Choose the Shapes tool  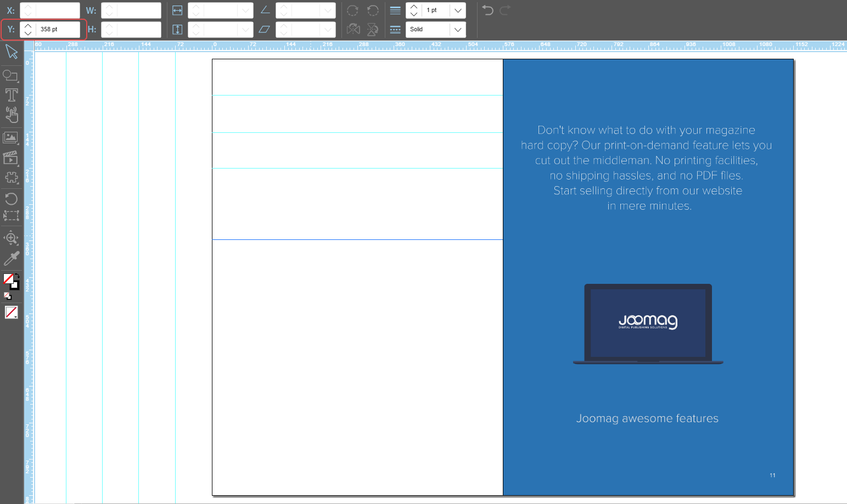pyautogui.click(x=10, y=76)
